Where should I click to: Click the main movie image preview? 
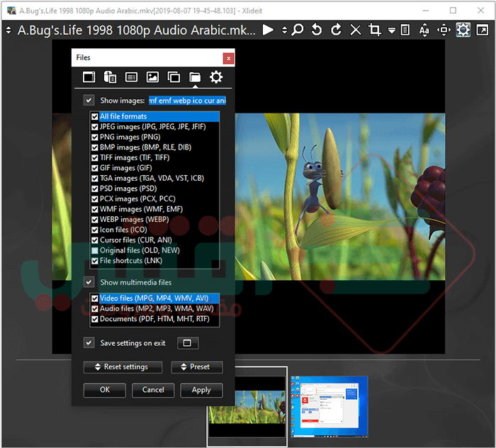pos(339,196)
